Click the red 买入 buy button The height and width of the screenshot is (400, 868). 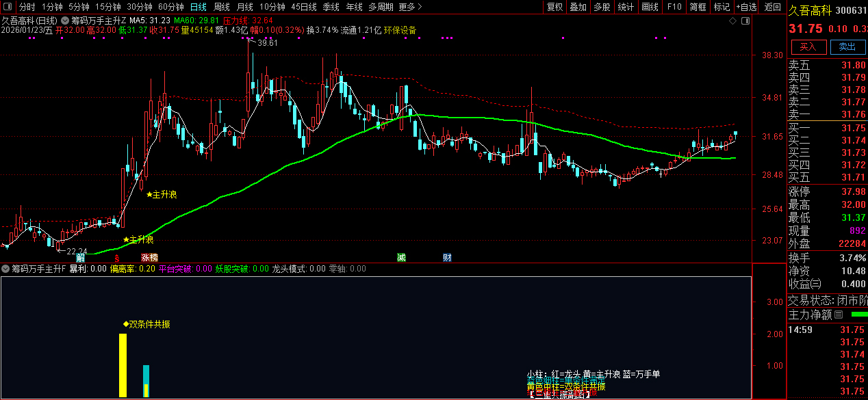point(808,46)
